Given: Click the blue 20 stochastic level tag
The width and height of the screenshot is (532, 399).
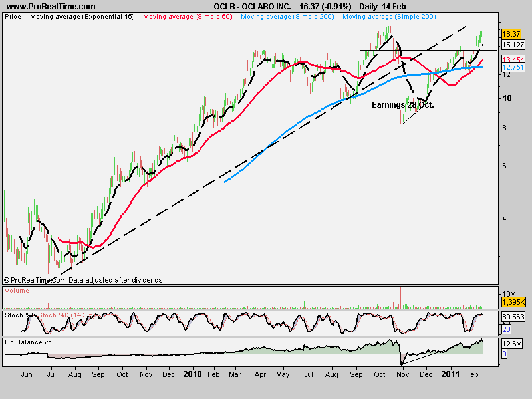Looking at the screenshot, I should point(506,329).
